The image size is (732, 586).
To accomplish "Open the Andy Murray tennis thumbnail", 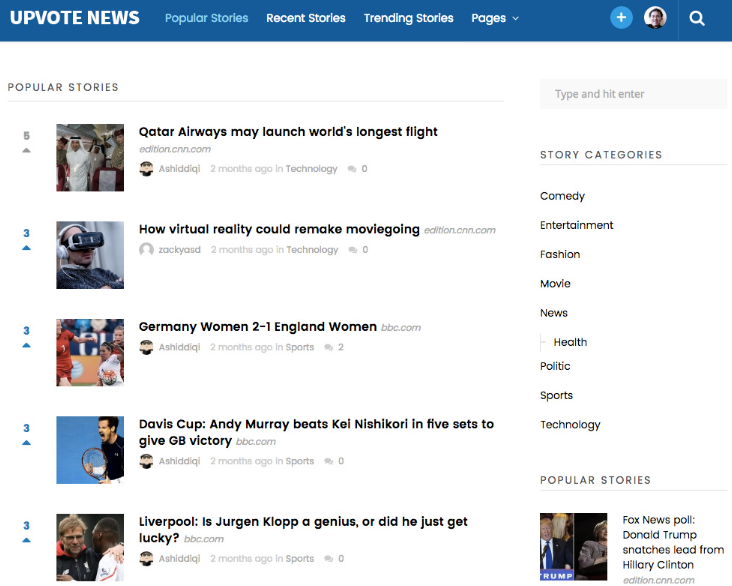I will coord(90,450).
